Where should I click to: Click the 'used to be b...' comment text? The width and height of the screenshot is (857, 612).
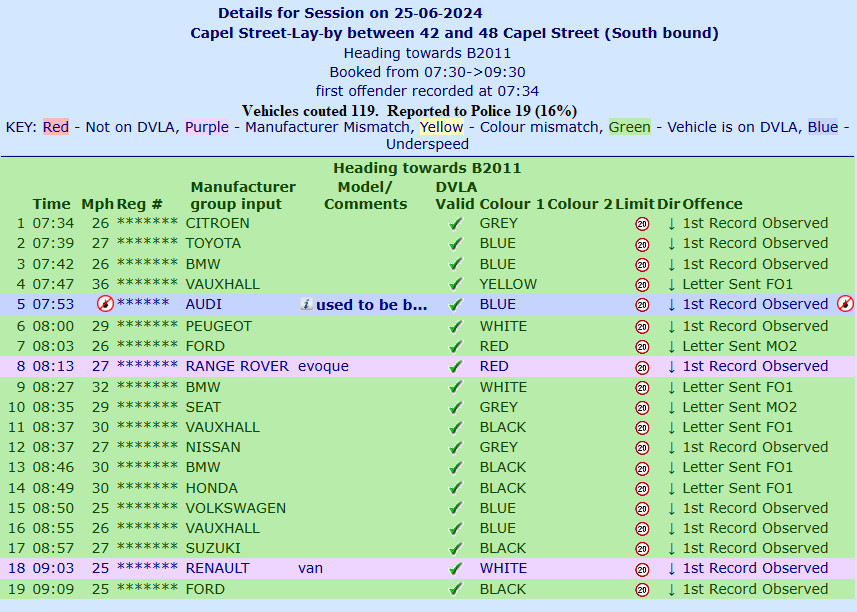pyautogui.click(x=372, y=305)
